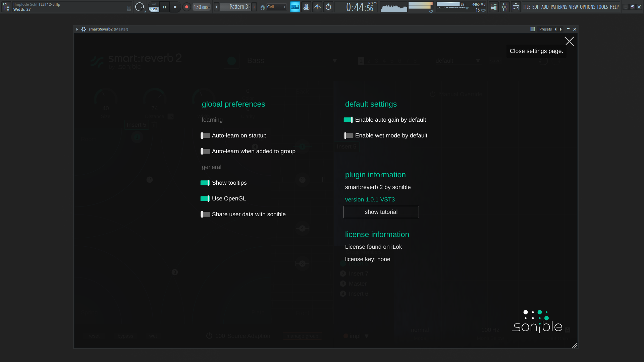The height and width of the screenshot is (362, 644).
Task: Click the snap magnet icon
Action: pyautogui.click(x=263, y=7)
